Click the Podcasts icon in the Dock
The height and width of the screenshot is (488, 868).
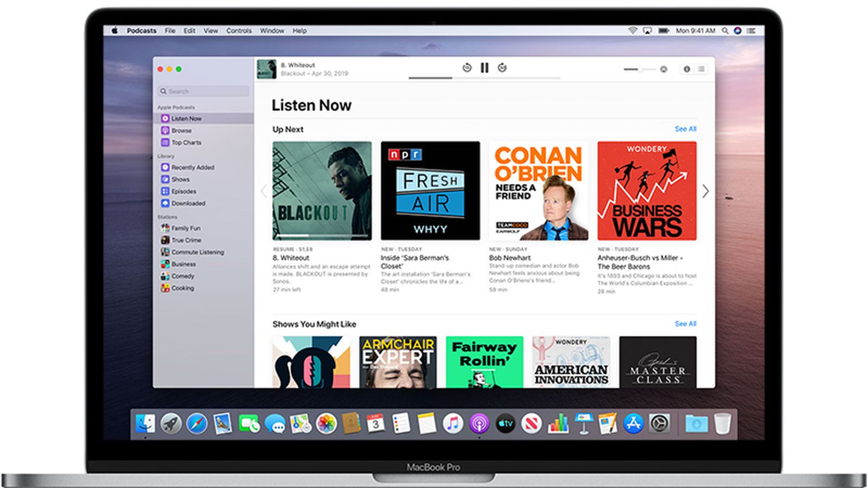click(x=479, y=423)
